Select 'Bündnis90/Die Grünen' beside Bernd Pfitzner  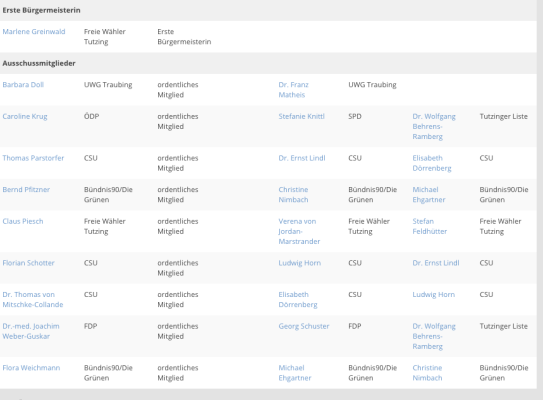[x=108, y=195]
